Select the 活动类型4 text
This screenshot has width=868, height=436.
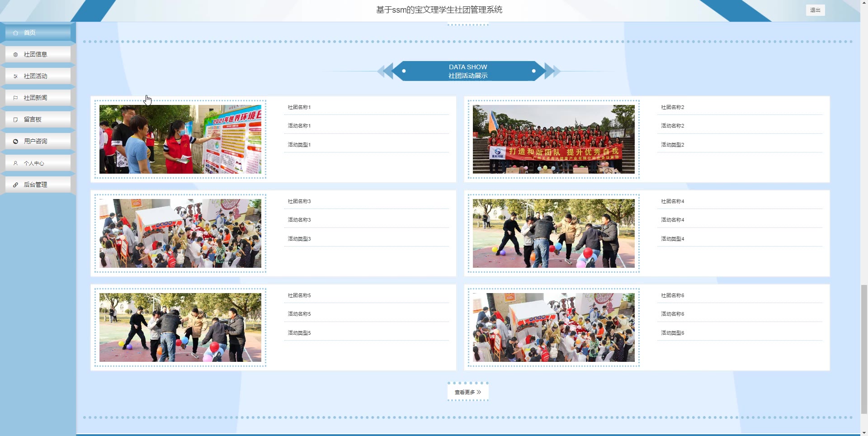(x=673, y=239)
